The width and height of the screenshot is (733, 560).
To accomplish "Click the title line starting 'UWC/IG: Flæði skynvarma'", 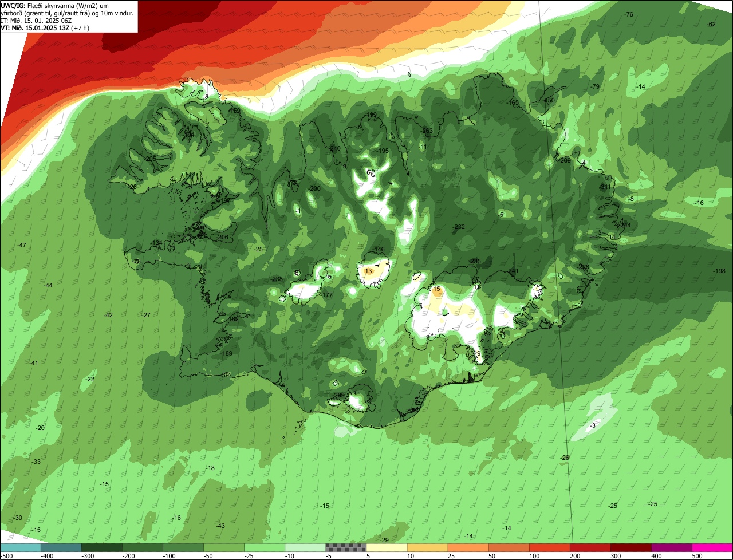I will point(55,5).
